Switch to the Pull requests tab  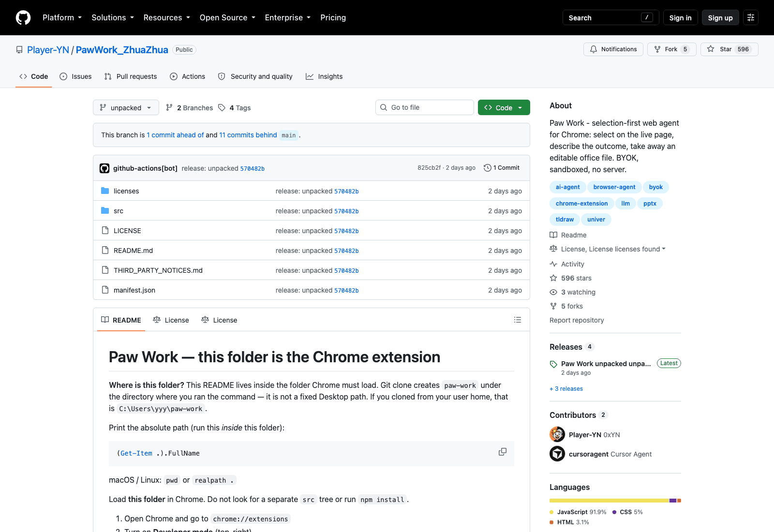(x=131, y=76)
